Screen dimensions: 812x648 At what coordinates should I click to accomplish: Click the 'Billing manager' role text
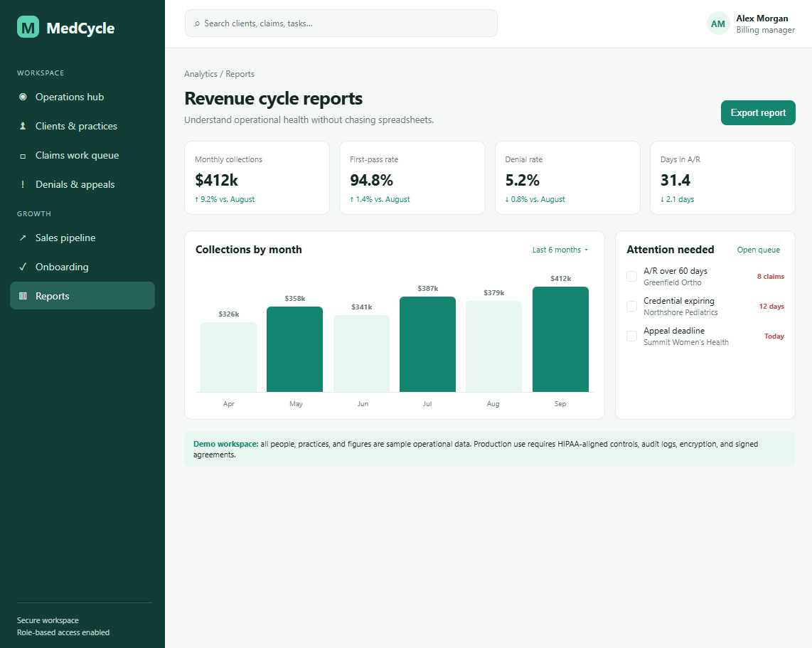click(765, 30)
